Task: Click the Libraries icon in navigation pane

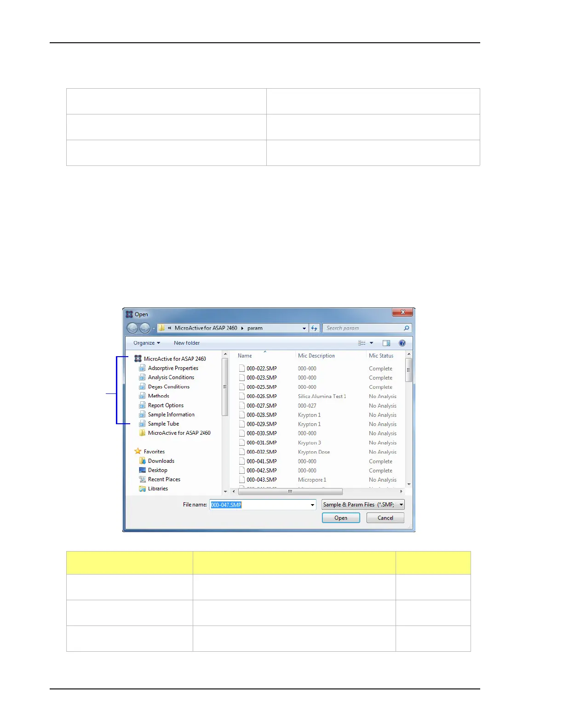Action: 143,489
